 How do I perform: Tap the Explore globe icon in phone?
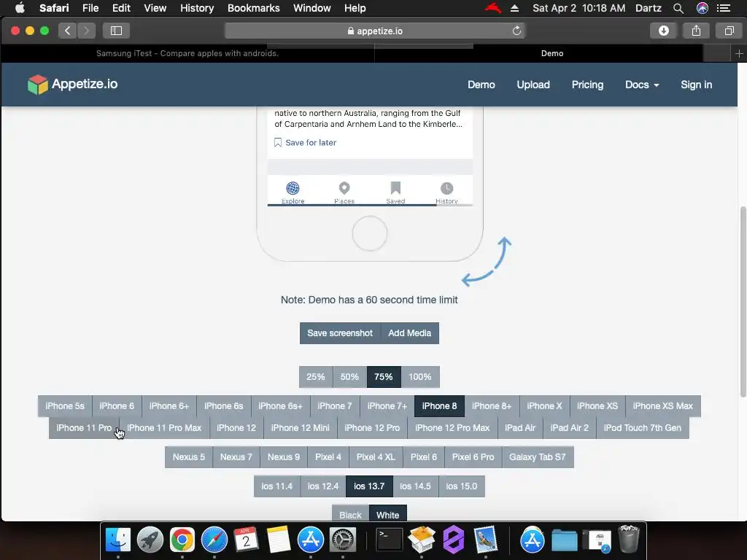(x=293, y=188)
